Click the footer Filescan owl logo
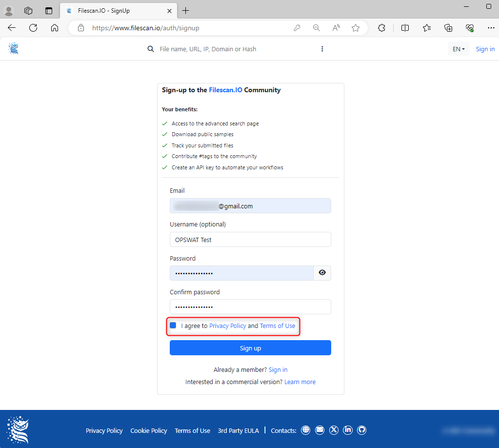This screenshot has height=448, width=499. click(18, 429)
